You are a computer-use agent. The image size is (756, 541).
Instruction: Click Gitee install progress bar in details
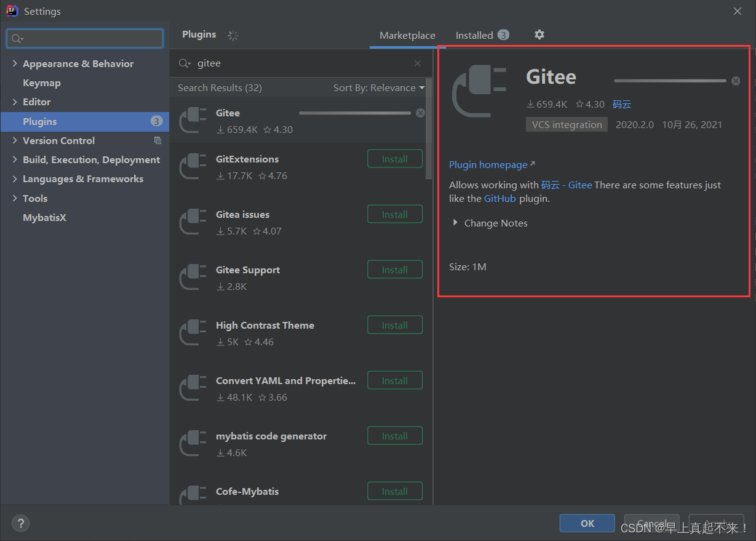click(670, 81)
